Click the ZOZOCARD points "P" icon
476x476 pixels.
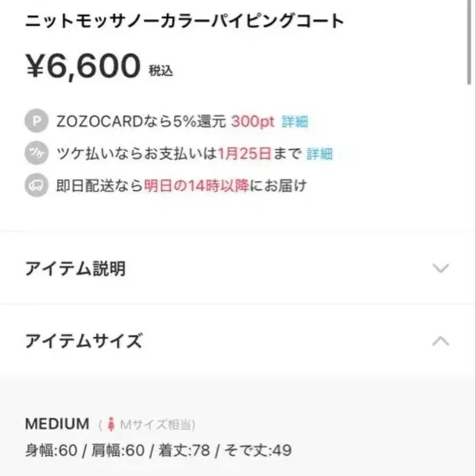click(35, 121)
